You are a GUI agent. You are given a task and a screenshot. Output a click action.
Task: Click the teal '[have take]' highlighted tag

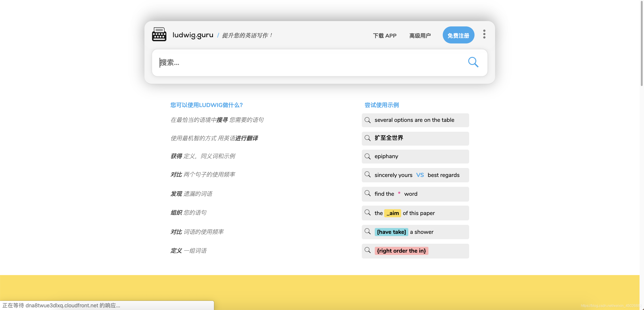(x=391, y=232)
